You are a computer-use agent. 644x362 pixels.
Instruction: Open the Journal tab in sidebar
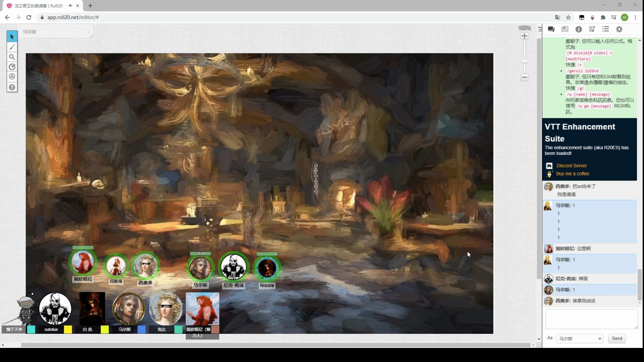(x=565, y=29)
